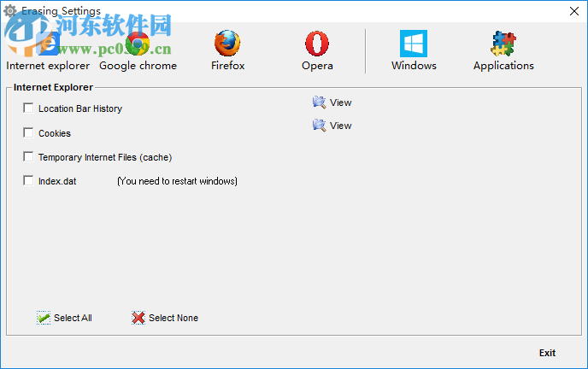Toggle the Index.dat checkbox
Viewport: 588px width, 369px height.
(x=28, y=180)
